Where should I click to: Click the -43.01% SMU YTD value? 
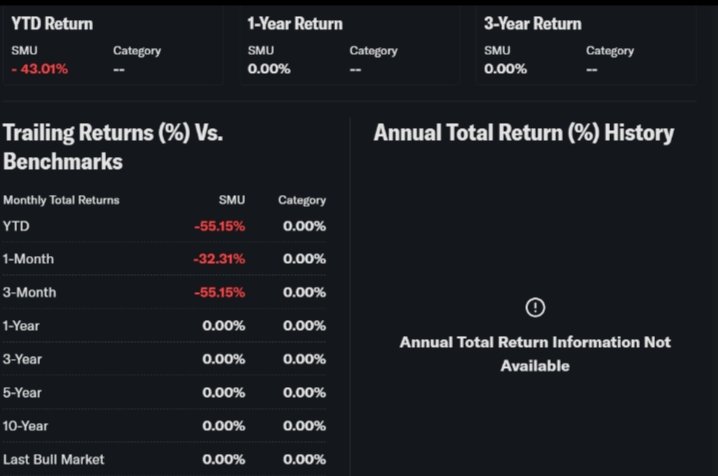point(41,69)
